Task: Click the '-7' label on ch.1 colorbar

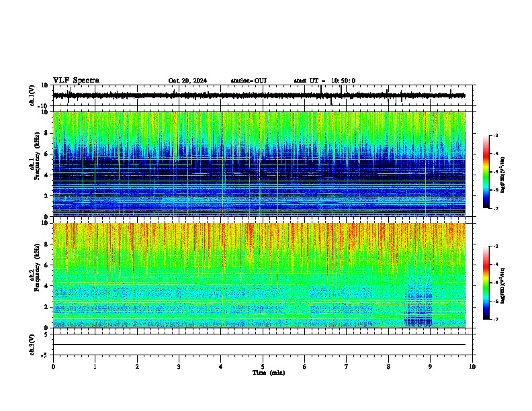Action: pyautogui.click(x=496, y=208)
